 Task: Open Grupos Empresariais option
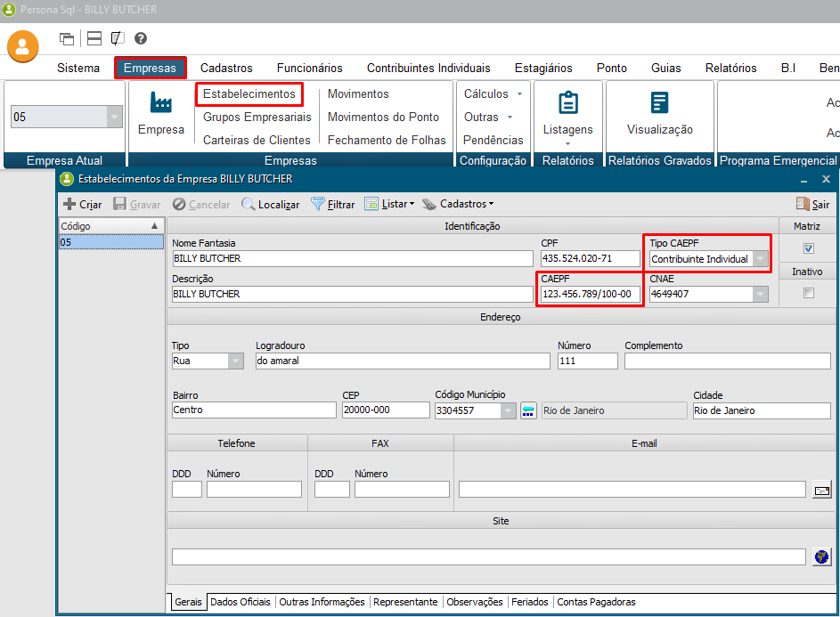[257, 117]
